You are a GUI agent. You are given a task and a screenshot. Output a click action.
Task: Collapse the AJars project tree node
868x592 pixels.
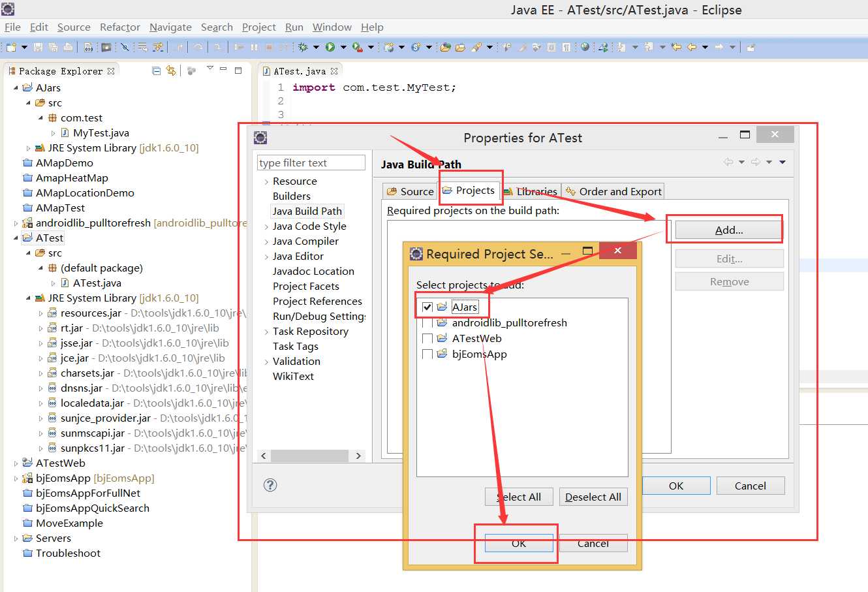[x=16, y=87]
